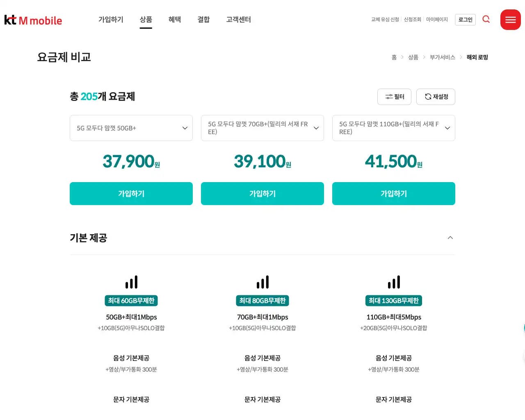Viewport: 525px width, 420px height.
Task: Click the signal bars icon for 70GB plan
Action: (262, 282)
